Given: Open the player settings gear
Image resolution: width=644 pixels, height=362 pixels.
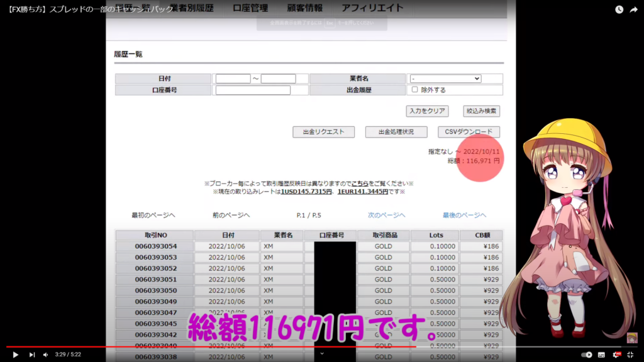Looking at the screenshot, I should tap(616, 354).
